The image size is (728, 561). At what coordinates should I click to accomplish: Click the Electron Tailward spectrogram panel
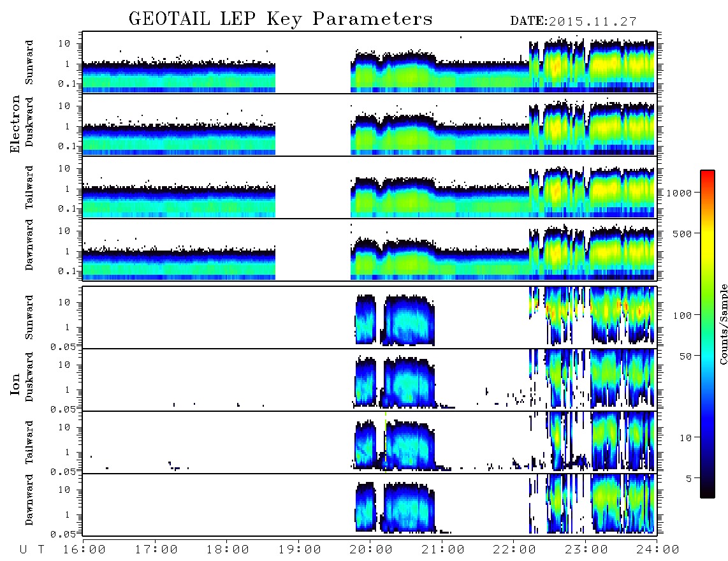click(370, 187)
